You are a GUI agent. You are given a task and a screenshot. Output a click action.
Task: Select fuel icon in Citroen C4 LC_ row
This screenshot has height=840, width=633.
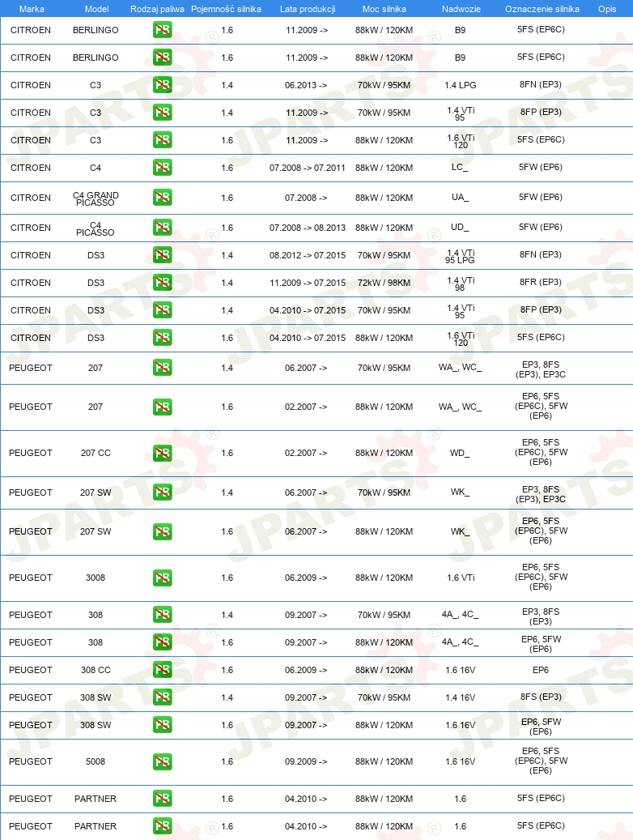162,168
